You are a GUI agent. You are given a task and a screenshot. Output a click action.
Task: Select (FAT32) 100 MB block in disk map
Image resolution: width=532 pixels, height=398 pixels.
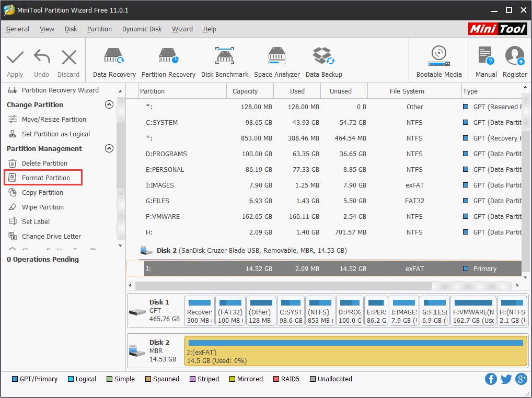click(230, 312)
